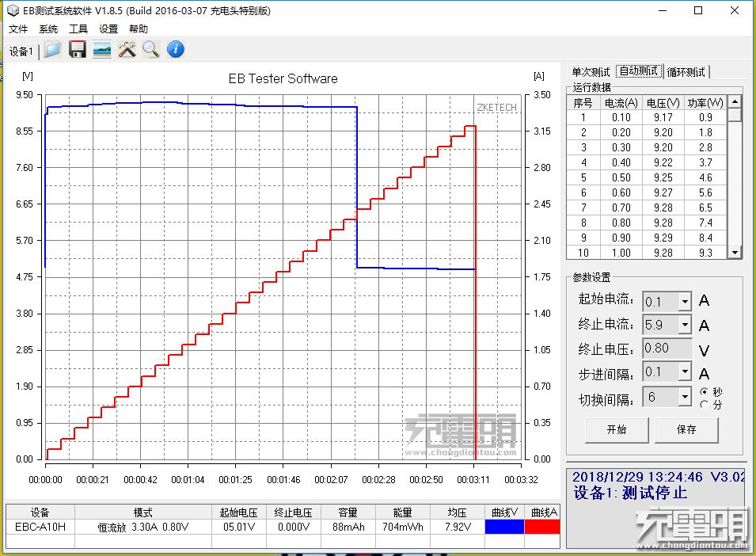Click the blue 曲线V color swatch

[x=504, y=527]
